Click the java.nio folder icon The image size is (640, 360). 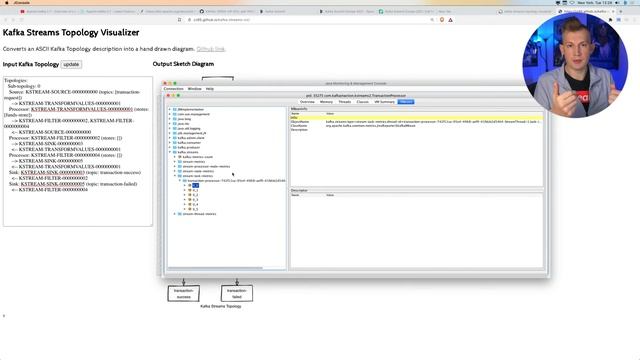coord(175,124)
